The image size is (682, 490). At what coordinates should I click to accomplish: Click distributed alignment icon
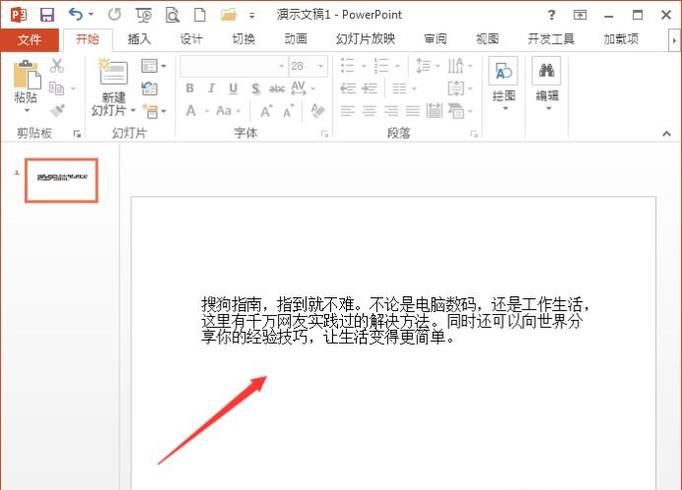[x=434, y=111]
